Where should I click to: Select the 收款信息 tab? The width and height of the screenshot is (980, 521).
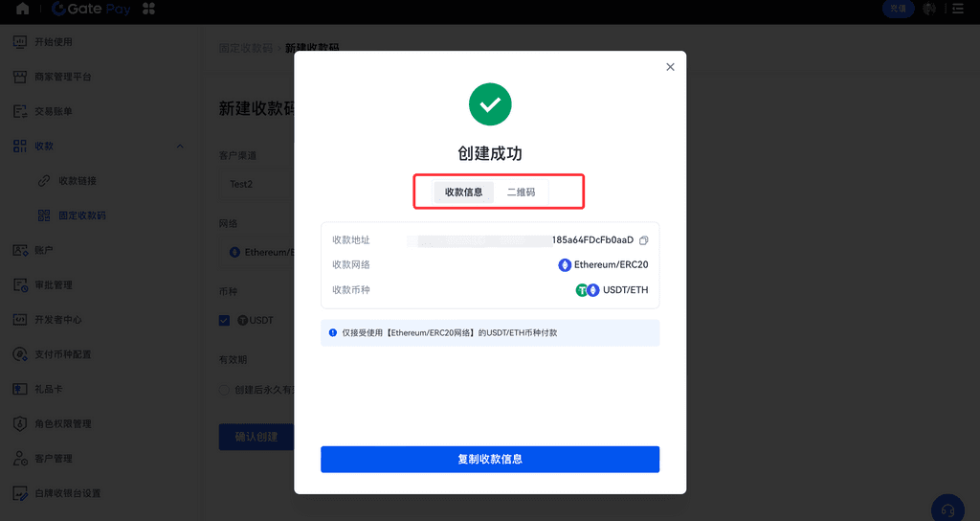pos(464,192)
